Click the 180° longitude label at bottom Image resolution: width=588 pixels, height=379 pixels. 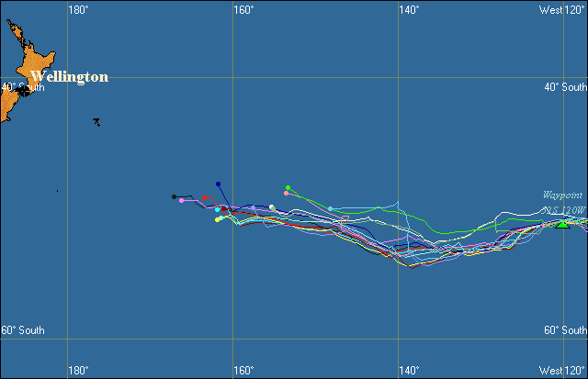[78, 371]
